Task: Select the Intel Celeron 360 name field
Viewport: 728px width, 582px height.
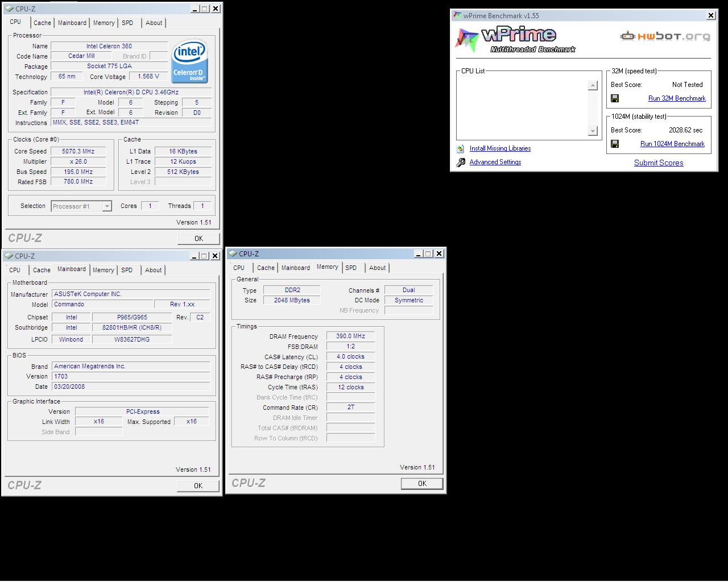Action: click(109, 46)
